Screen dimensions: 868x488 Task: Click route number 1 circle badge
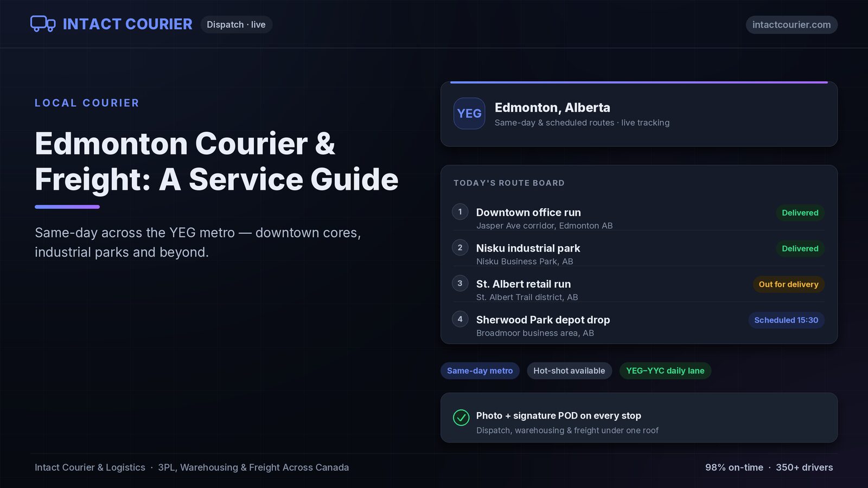460,211
